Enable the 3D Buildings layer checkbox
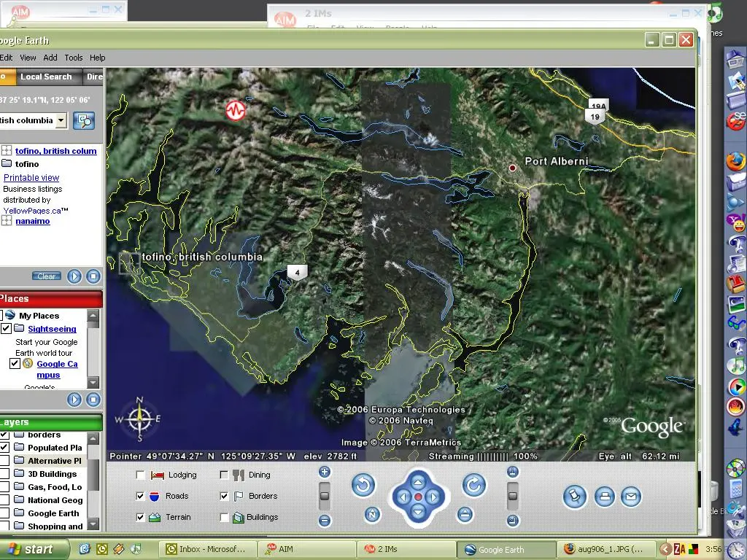Viewport: 747px width, 560px height. (x=4, y=474)
